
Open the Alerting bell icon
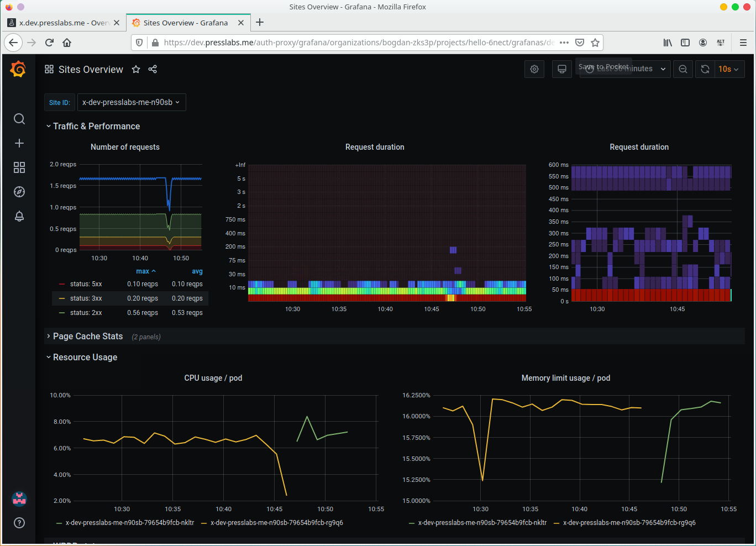click(x=19, y=216)
